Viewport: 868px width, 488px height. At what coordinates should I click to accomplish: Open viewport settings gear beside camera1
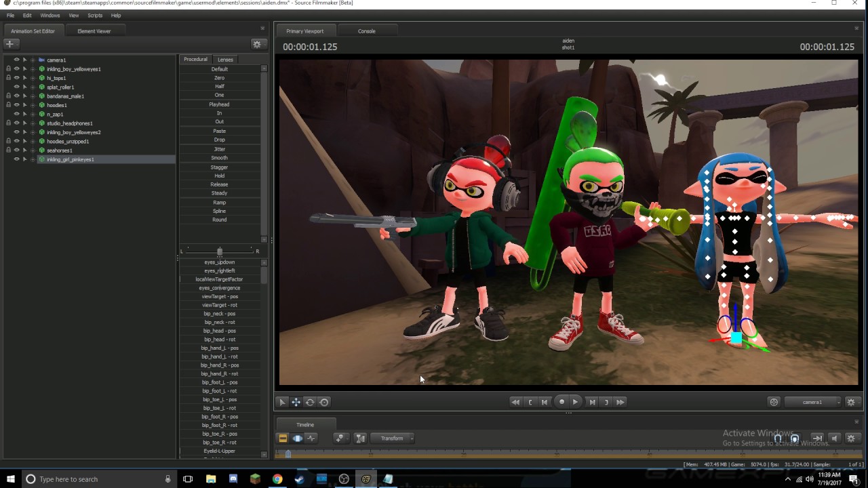coord(851,402)
